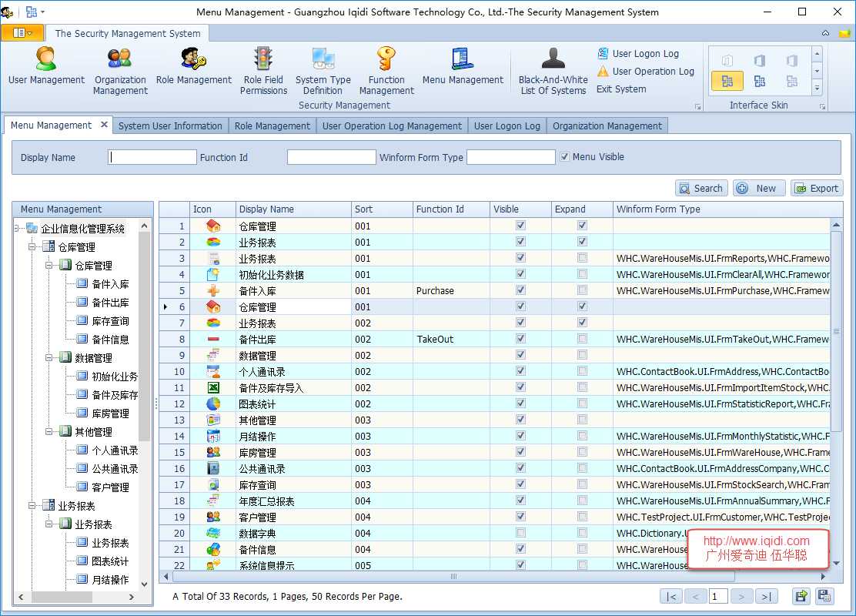Image resolution: width=856 pixels, height=616 pixels.
Task: Click the grid vertical scrollbar down arrow
Action: 836,563
